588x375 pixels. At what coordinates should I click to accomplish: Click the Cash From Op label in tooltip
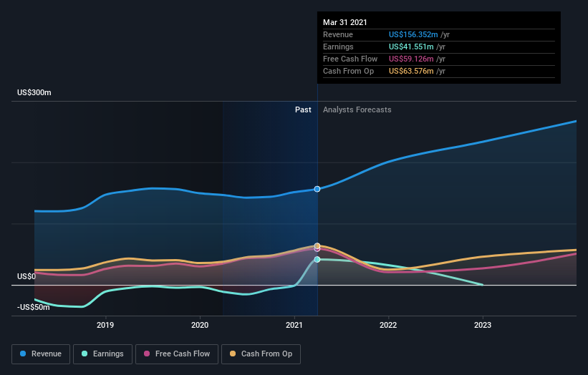(348, 71)
